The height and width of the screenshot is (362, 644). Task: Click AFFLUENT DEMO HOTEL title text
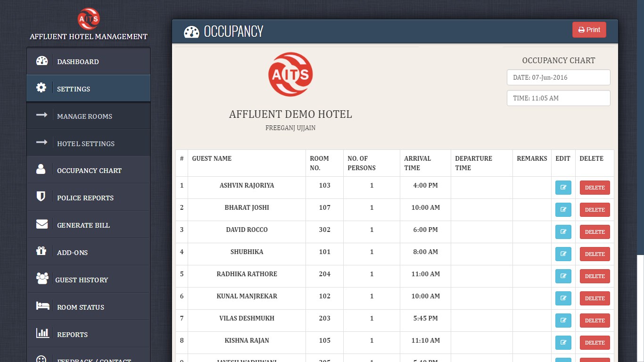coord(290,114)
